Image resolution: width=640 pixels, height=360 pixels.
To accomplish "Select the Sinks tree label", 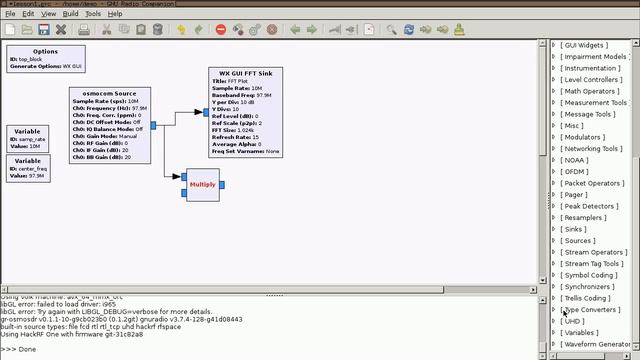I will click(x=573, y=229).
